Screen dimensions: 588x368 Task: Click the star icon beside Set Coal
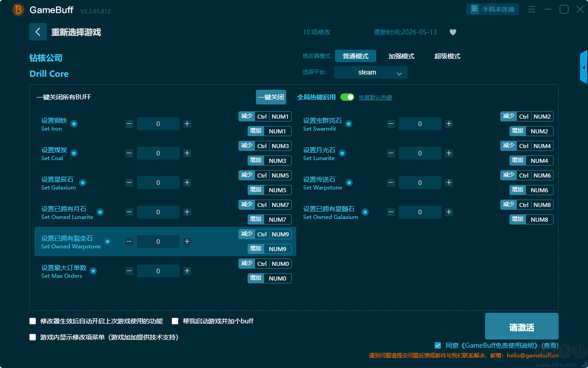74,153
